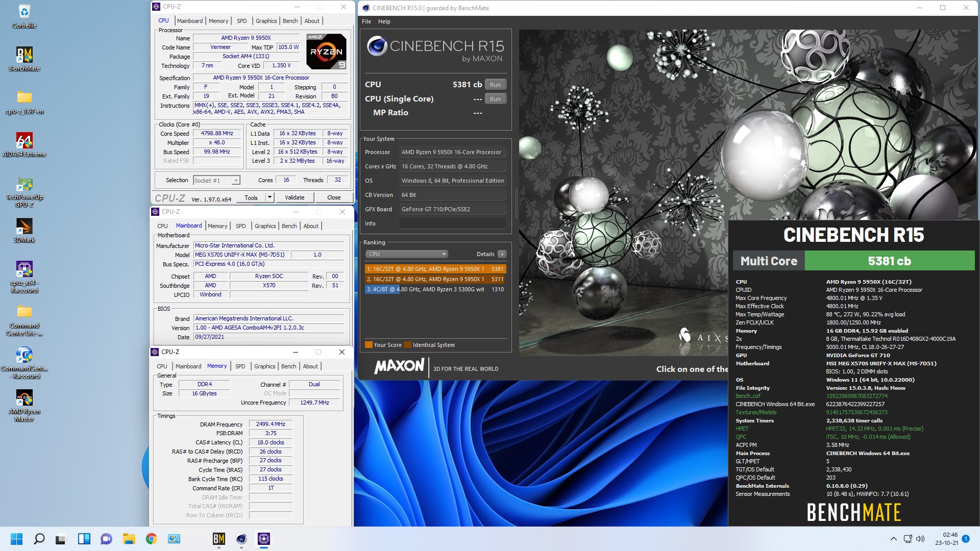
Task: Open the Socket #1 selection dropdown
Action: tap(216, 181)
